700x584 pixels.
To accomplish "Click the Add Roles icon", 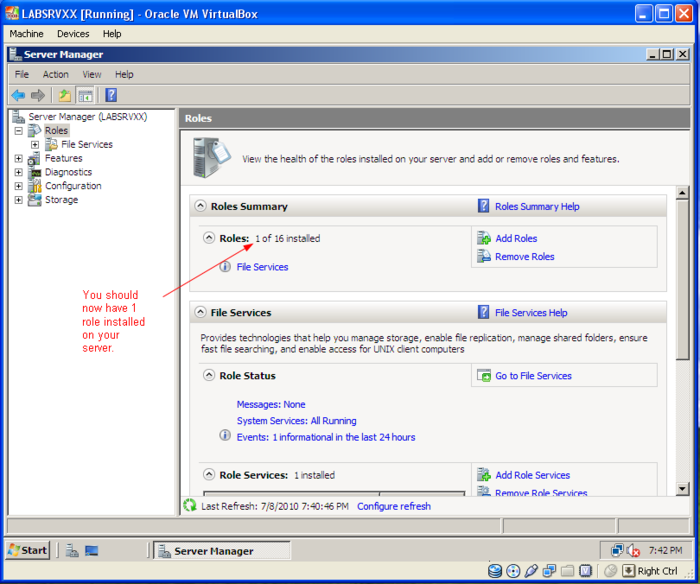I will (484, 238).
